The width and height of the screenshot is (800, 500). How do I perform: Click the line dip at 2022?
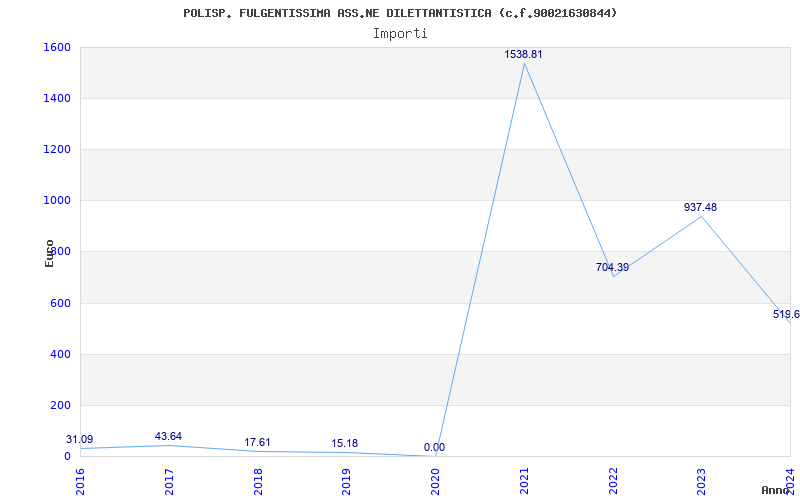coord(613,276)
